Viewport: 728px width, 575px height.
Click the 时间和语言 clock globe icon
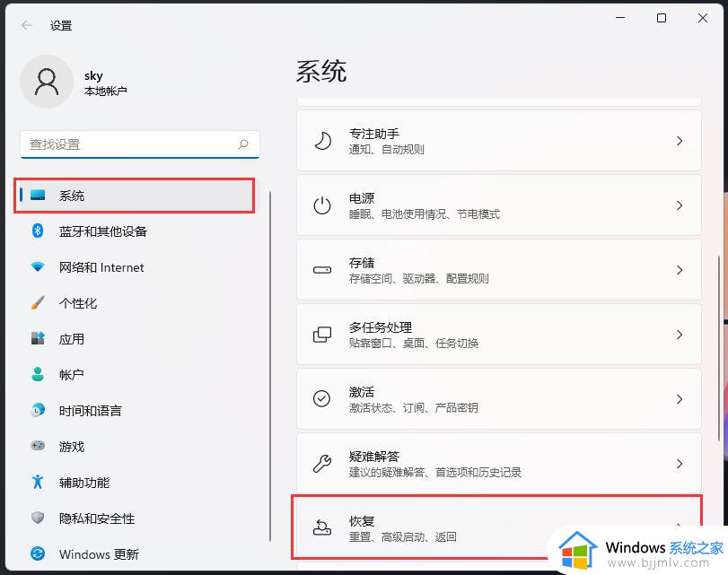[38, 410]
